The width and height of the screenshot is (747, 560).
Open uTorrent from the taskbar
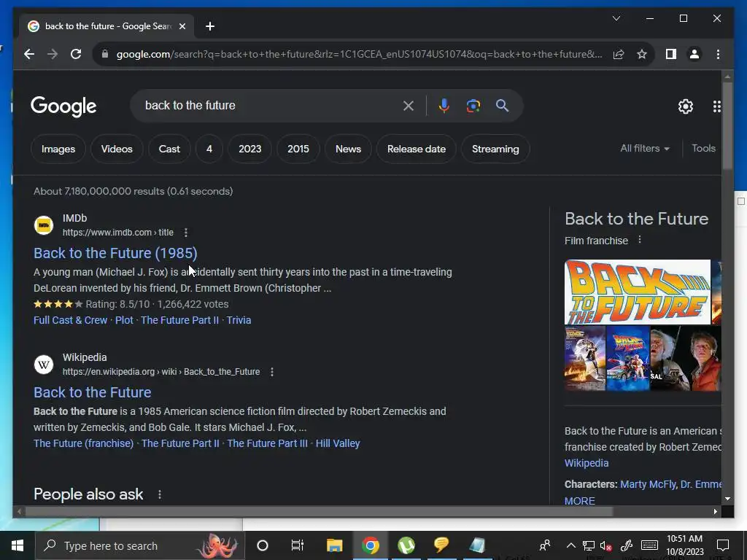click(406, 545)
